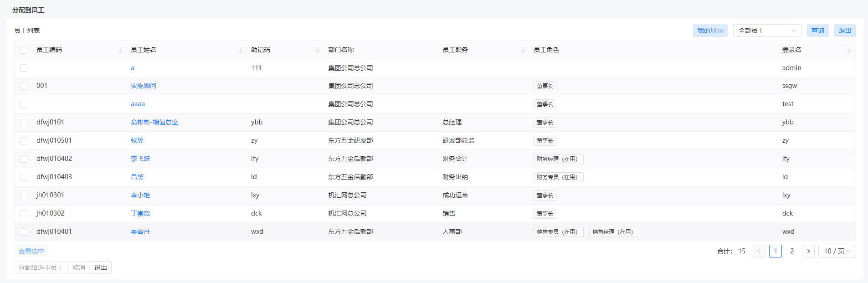This screenshot has height=283, width=868.
Task: Click the bottom 退出 button
Action: point(101,268)
